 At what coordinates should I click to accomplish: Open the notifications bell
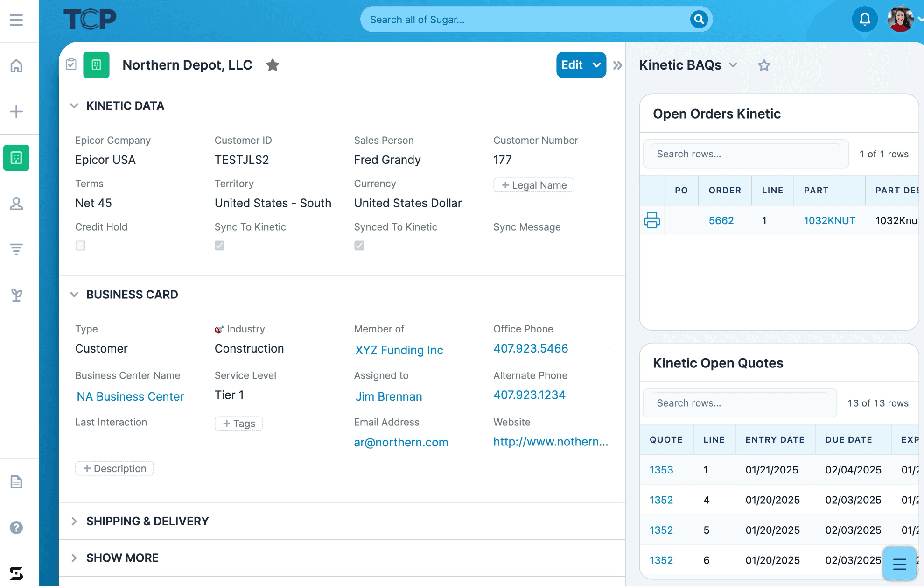(865, 19)
